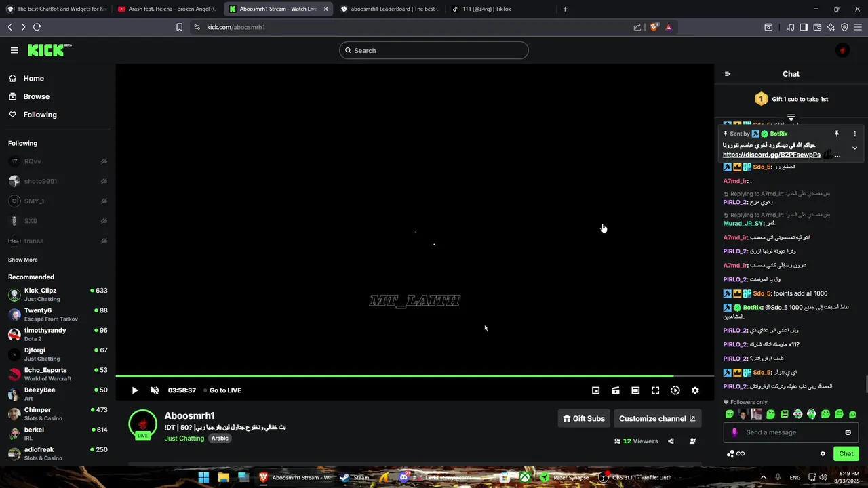Viewport: 868px width, 488px height.
Task: Open Twenty6 recommended channel
Action: 58,314
